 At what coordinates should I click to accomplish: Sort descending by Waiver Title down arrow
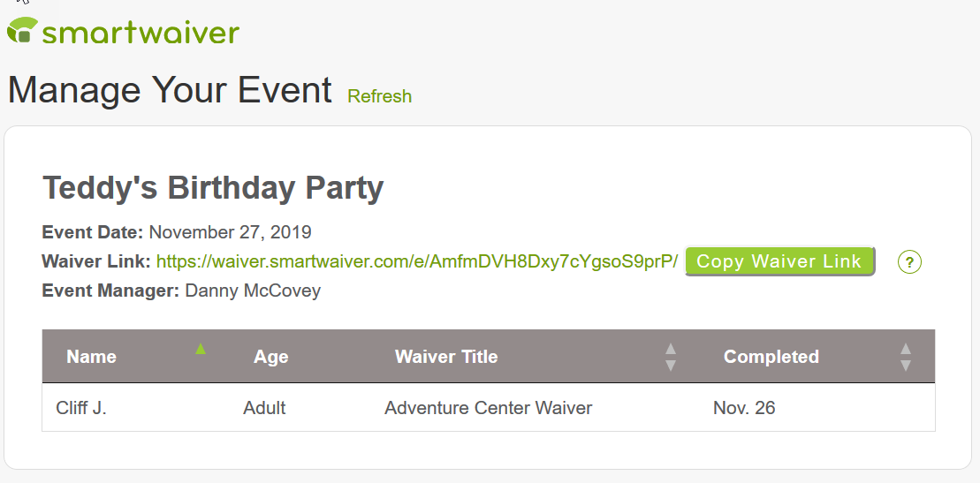(x=671, y=366)
